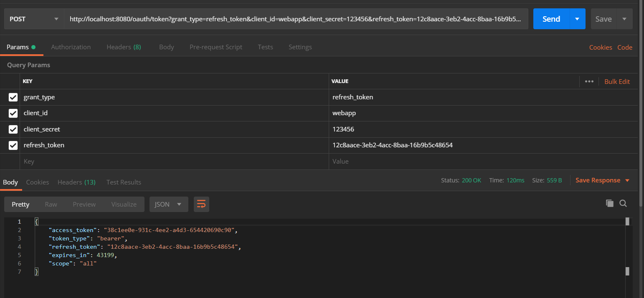
Task: Click the empty Value input cell
Action: coord(483,162)
